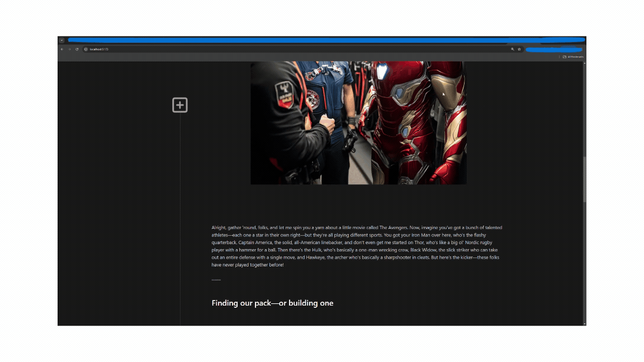Click the Avengers costume image
This screenshot has height=362, width=644.
(358, 123)
